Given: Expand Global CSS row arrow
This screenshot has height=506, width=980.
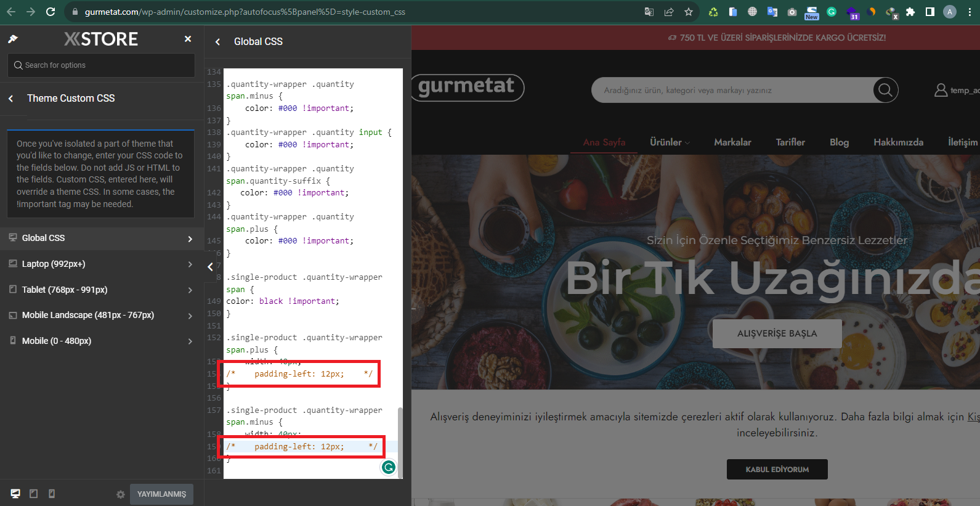Looking at the screenshot, I should pos(190,239).
